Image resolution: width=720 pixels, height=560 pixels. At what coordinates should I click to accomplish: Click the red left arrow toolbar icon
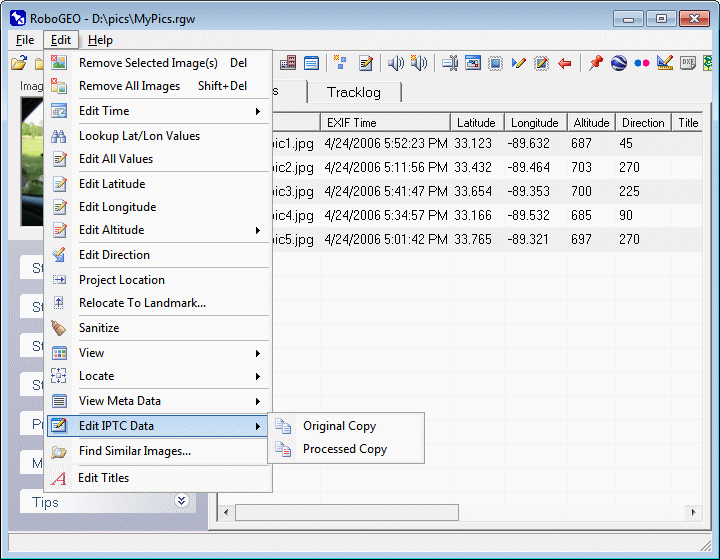pyautogui.click(x=565, y=63)
